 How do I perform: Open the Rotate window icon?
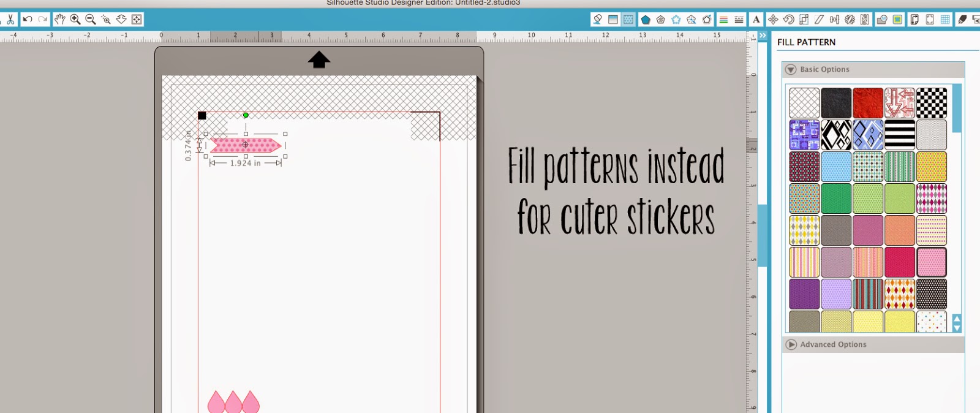coord(789,20)
